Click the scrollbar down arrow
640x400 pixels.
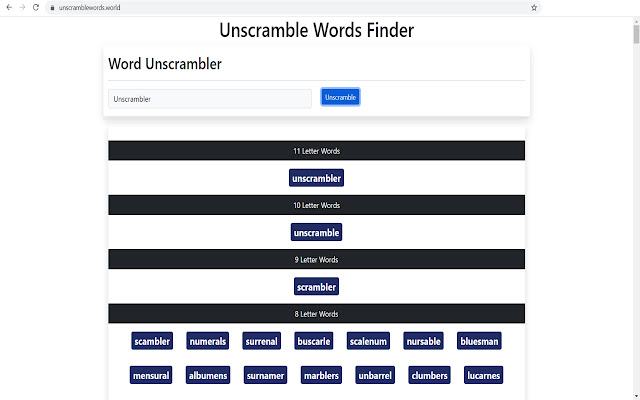coord(636,397)
